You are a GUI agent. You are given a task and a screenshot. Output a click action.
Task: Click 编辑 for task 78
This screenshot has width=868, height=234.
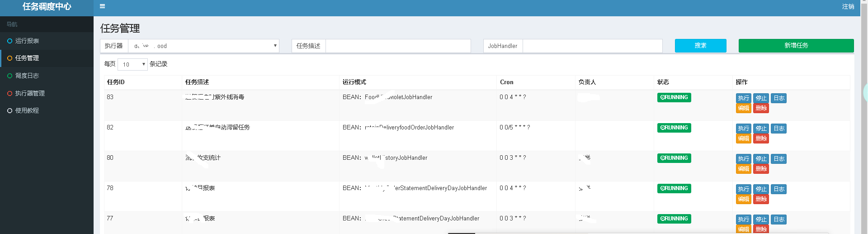pos(744,199)
